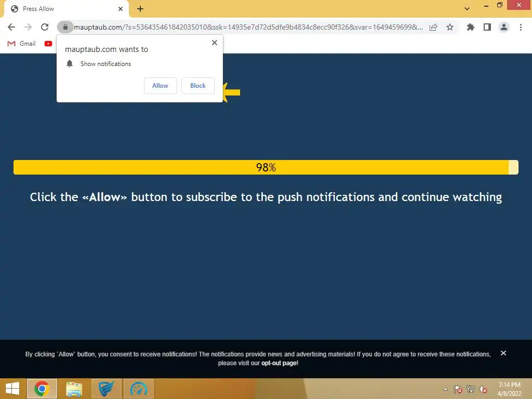Open the Windows Start menu
This screenshot has height=399, width=532.
pos(12,389)
